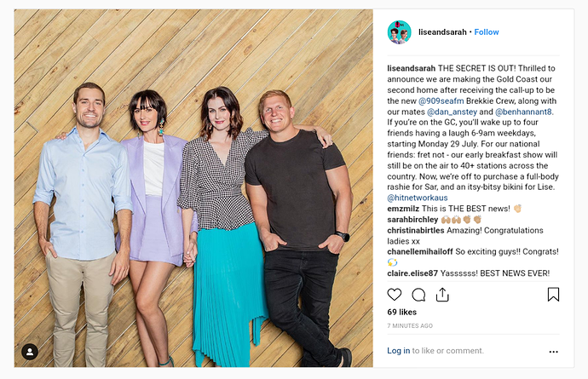The image size is (588, 379).
Task: Open claire.elise87 commenter profile
Action: tap(412, 273)
